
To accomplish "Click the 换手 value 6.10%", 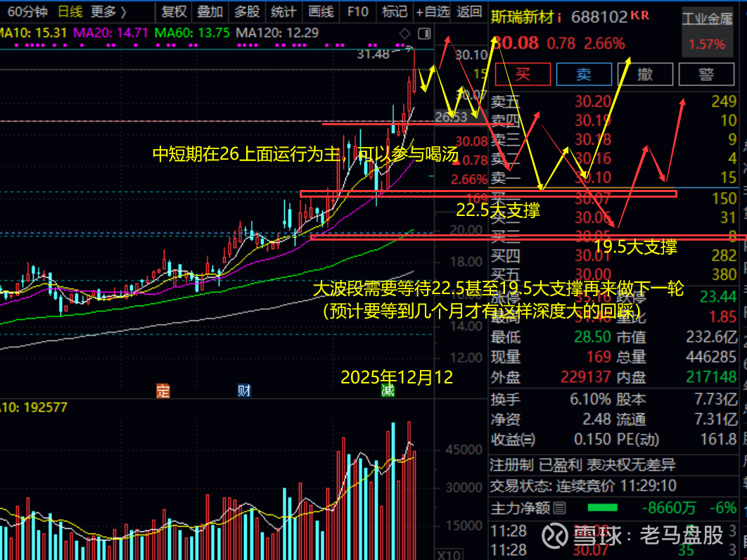I will [591, 399].
